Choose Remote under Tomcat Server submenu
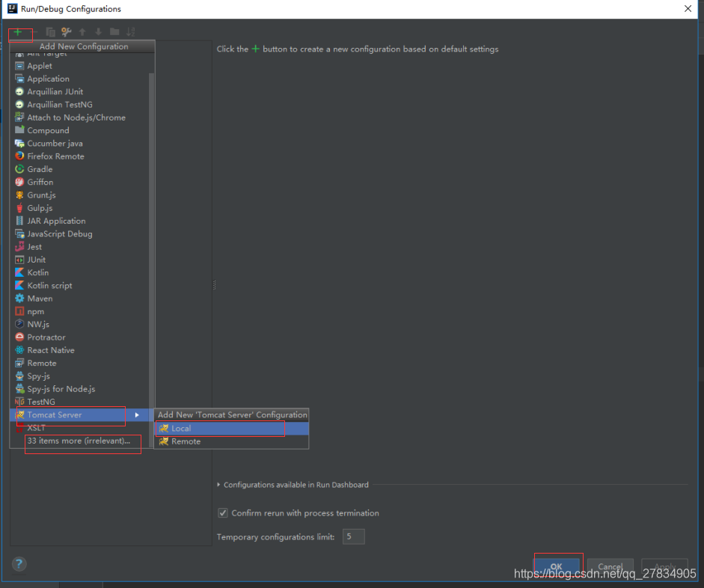 pos(231,441)
